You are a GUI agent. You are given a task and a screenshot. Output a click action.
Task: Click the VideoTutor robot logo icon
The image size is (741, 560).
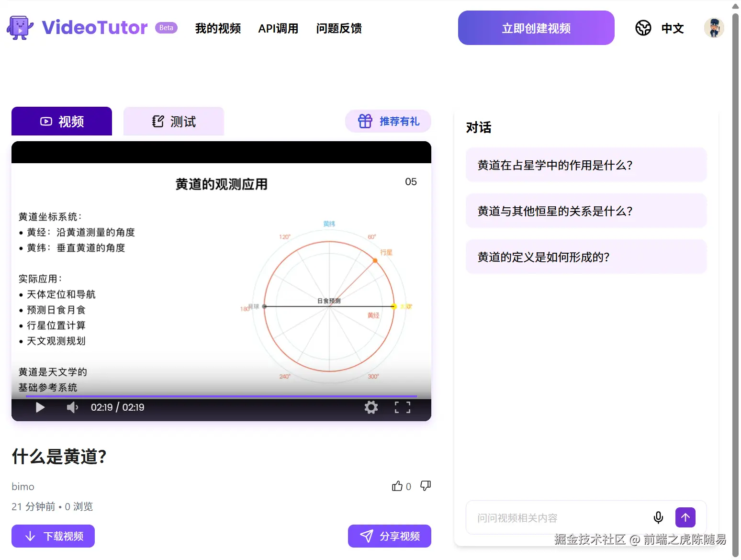point(20,28)
